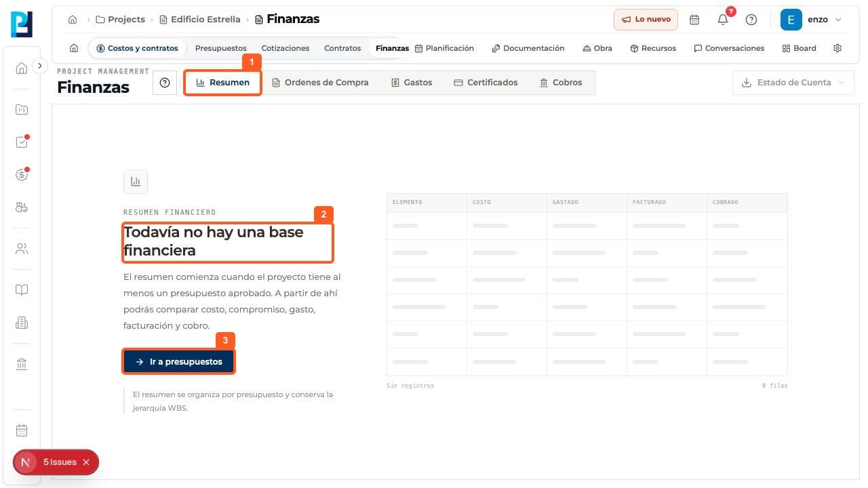Open the enzo user account menu
Viewport: 868px width, 488px height.
pos(810,20)
